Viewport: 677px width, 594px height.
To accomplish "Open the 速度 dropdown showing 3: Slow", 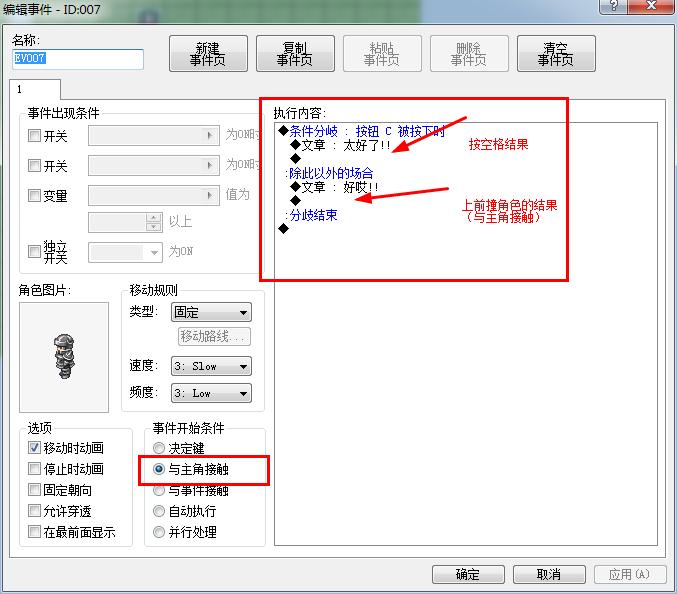I will [x=211, y=366].
